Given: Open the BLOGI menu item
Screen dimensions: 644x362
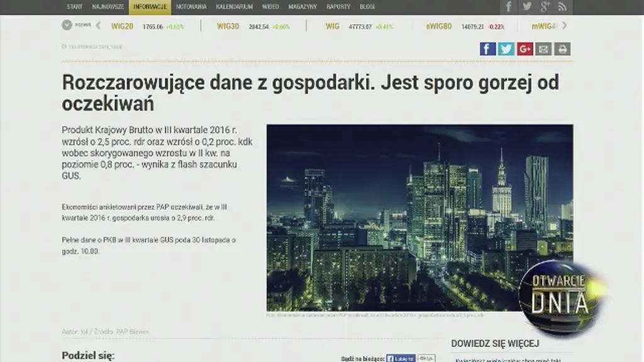Looking at the screenshot, I should 367,6.
